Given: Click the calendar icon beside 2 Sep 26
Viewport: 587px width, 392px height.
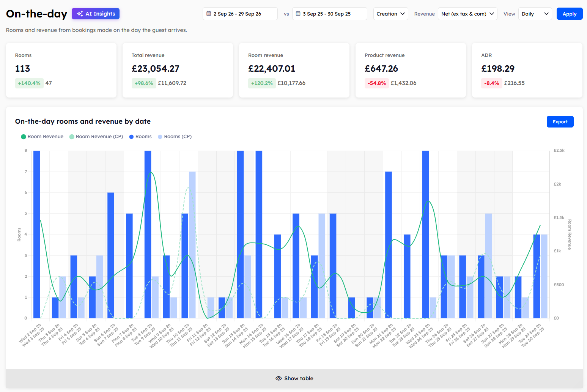Looking at the screenshot, I should tap(209, 14).
